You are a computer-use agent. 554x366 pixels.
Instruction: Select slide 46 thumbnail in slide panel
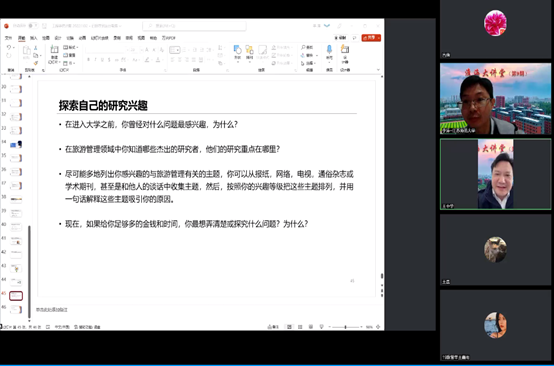(x=16, y=309)
